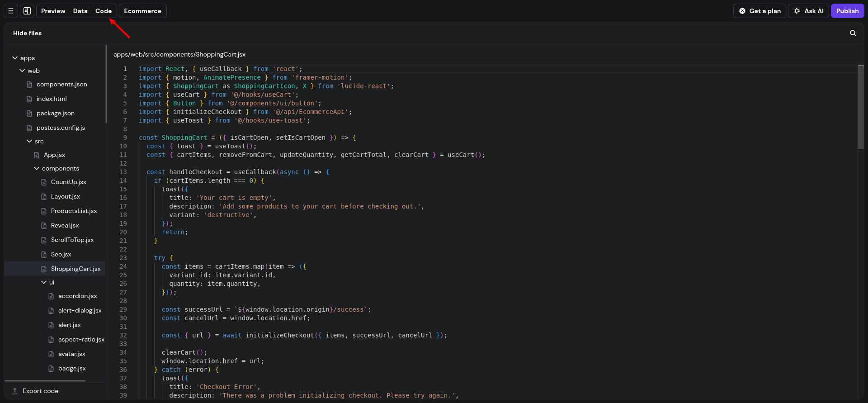This screenshot has height=403, width=868.
Task: Open postcss.config.js file
Action: 61,128
